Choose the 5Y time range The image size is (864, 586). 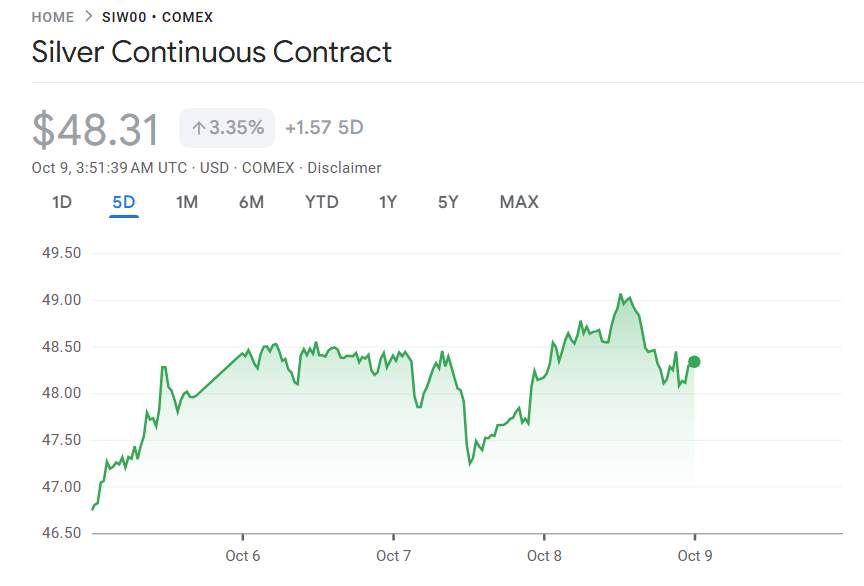448,202
